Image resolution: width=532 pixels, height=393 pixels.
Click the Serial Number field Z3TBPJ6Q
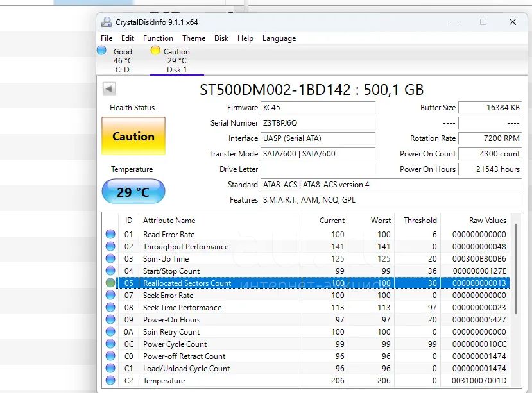click(318, 122)
